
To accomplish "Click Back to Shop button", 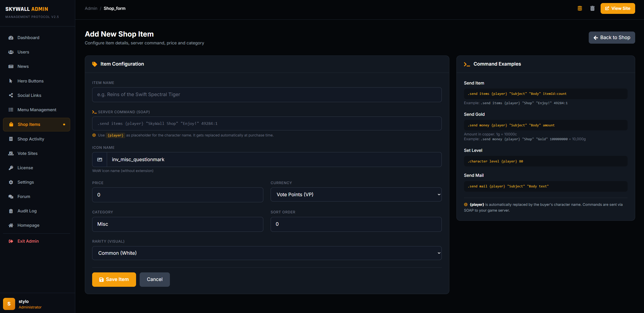I will click(611, 38).
